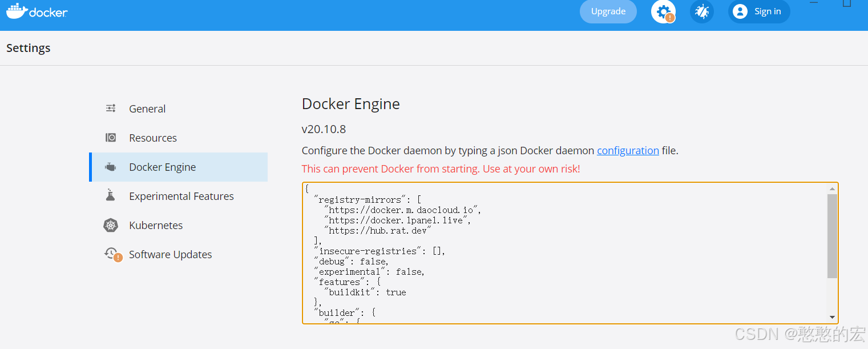Viewport: 868px width, 349px height.
Task: Click the Resources disk icon
Action: click(111, 138)
